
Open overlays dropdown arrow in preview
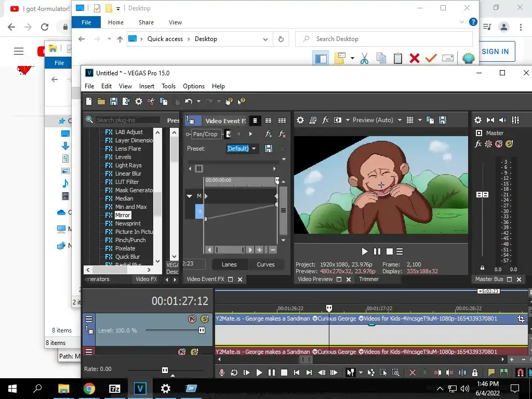[x=420, y=120]
